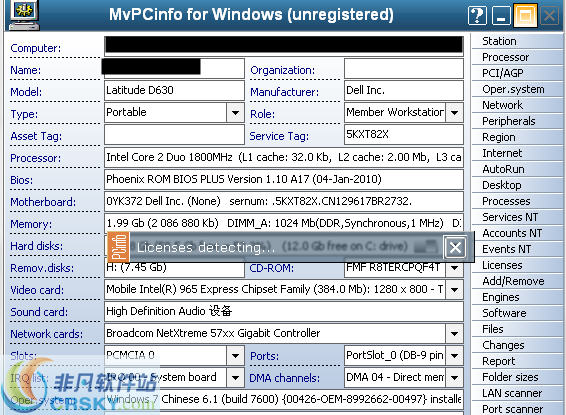Click the Processor field Intel Core 2 Duo
566x415 pixels.
(284, 157)
